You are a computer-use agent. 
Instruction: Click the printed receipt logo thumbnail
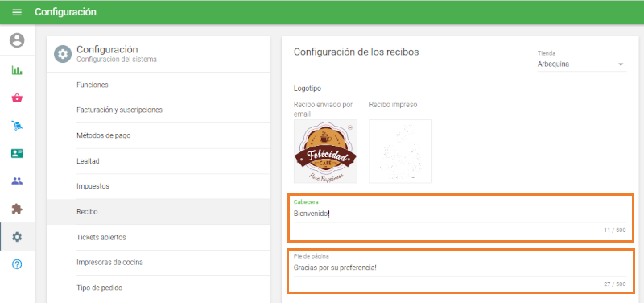coord(400,151)
